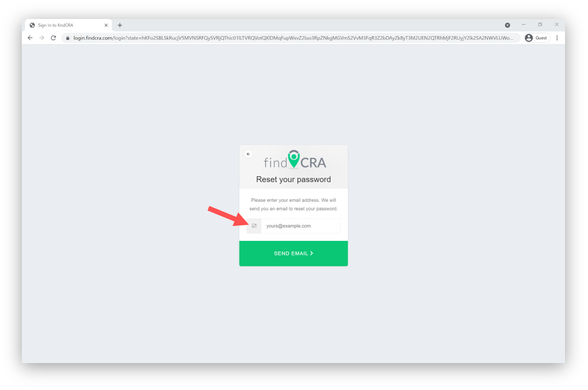The image size is (588, 390).
Task: Click the findCRA logo
Action: (x=295, y=160)
